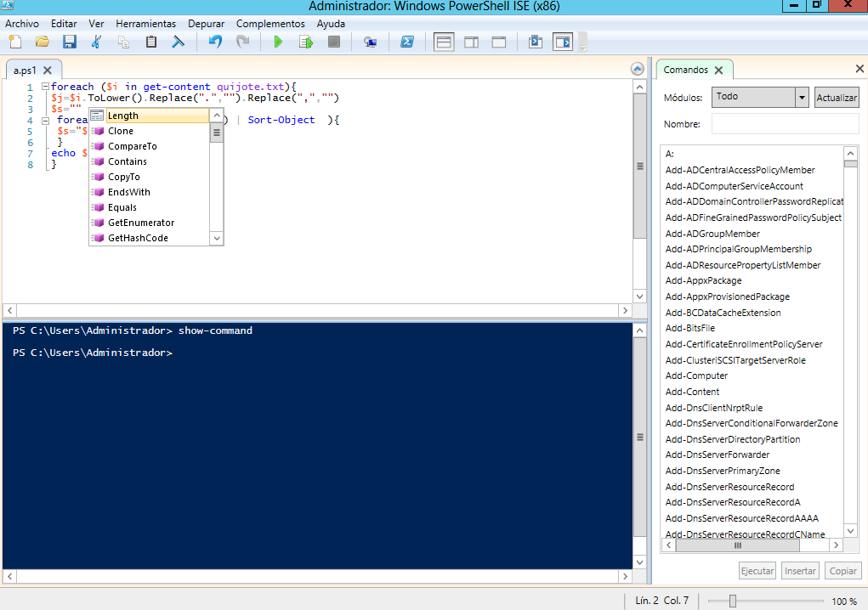
Task: Open the Herramientas menu
Action: click(x=145, y=24)
